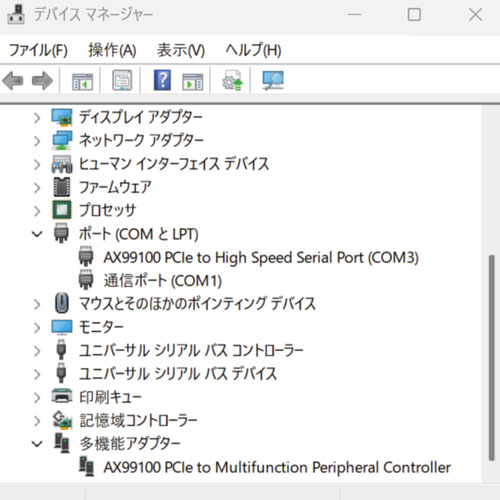Expand ヒューマン インターフェイス デバイス node
This screenshot has width=500, height=500.
pyautogui.click(x=37, y=165)
